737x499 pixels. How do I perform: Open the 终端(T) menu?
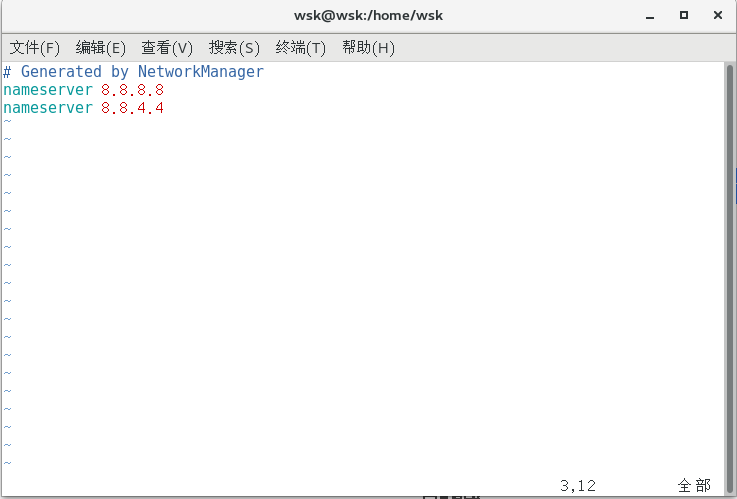tap(300, 47)
